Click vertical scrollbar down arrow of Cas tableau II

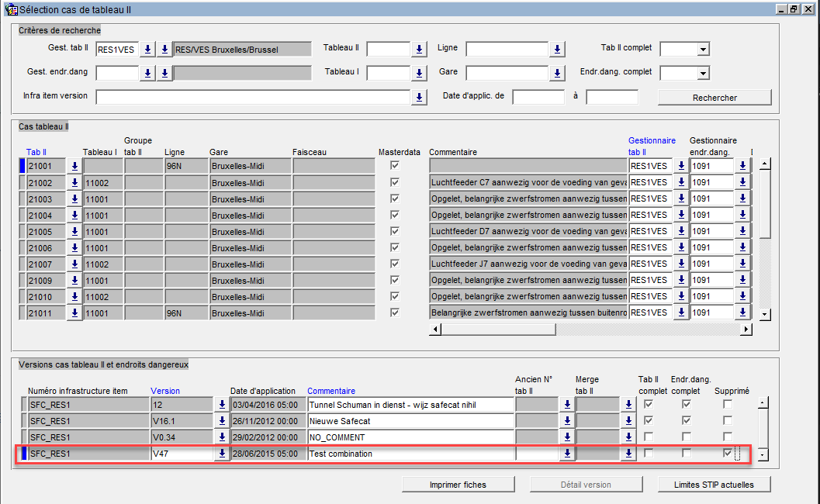coord(765,315)
